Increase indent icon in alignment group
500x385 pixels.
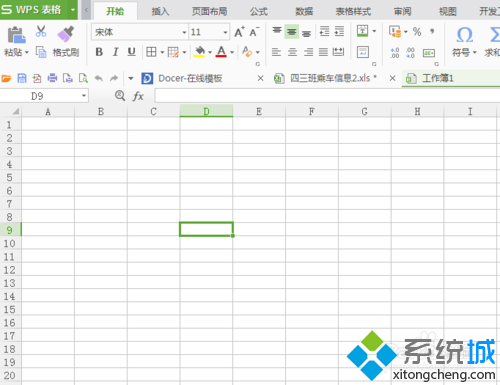point(339,31)
